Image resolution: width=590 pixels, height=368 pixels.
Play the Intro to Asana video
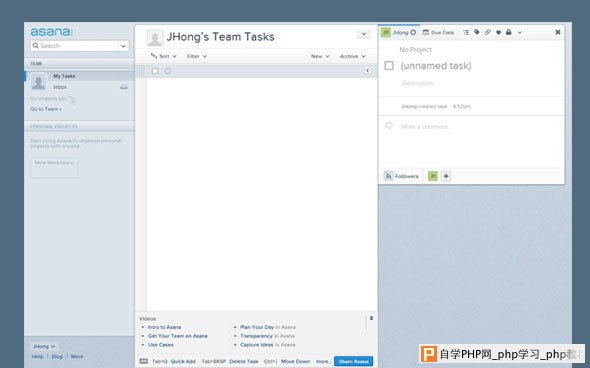click(164, 327)
